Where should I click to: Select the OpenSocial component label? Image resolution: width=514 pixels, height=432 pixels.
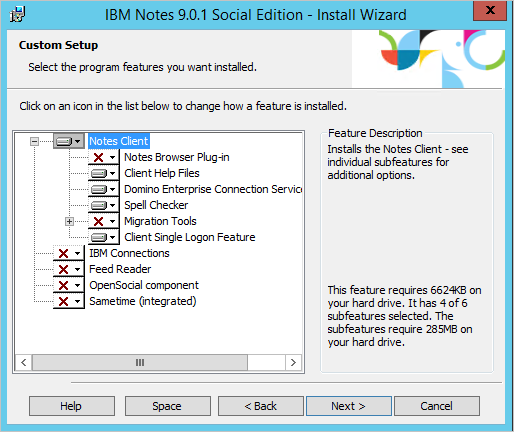[144, 285]
